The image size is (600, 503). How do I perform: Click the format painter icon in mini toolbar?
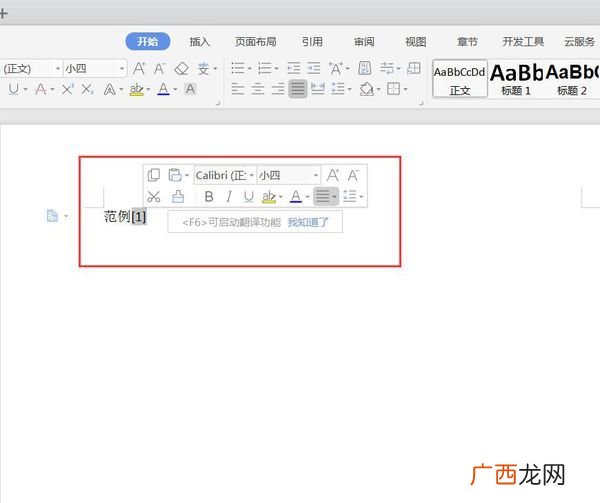[178, 197]
